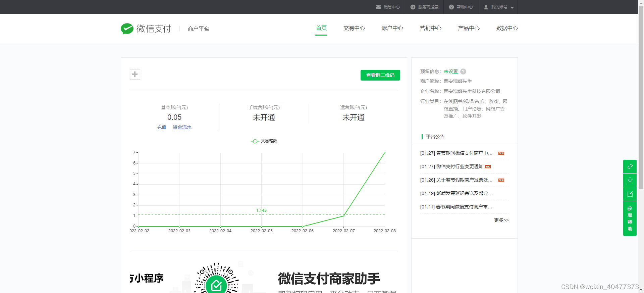
Task: Click the service provider search icon
Action: coord(413,7)
